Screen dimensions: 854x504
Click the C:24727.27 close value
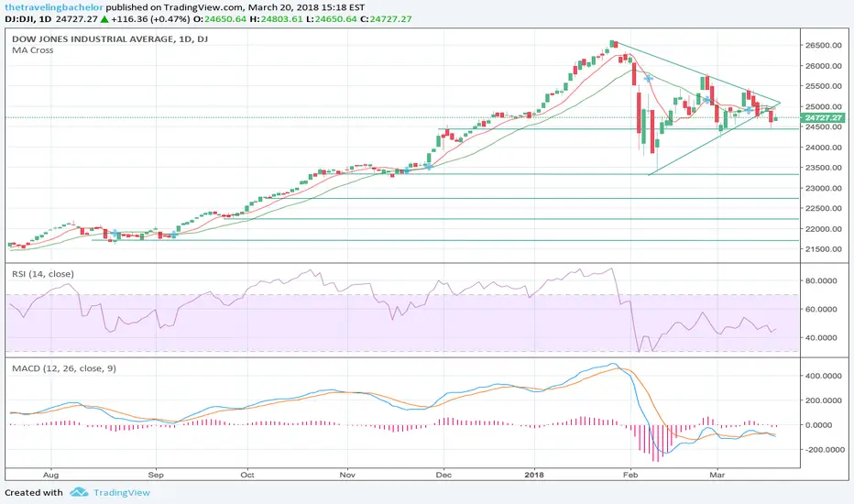(x=386, y=19)
